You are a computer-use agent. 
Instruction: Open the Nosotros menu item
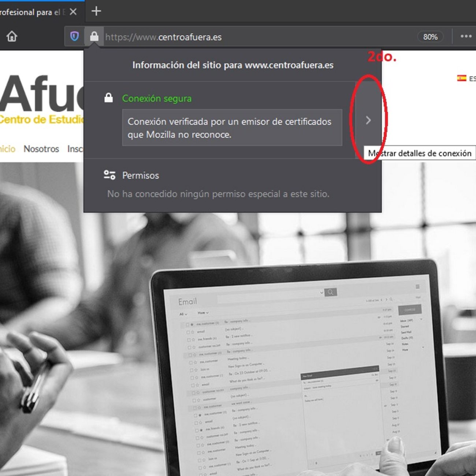41,149
